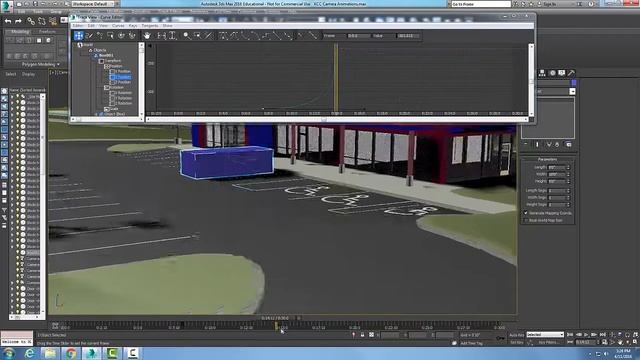The width and height of the screenshot is (640, 360).
Task: Set tangents to Stepped
Action: 266,36
